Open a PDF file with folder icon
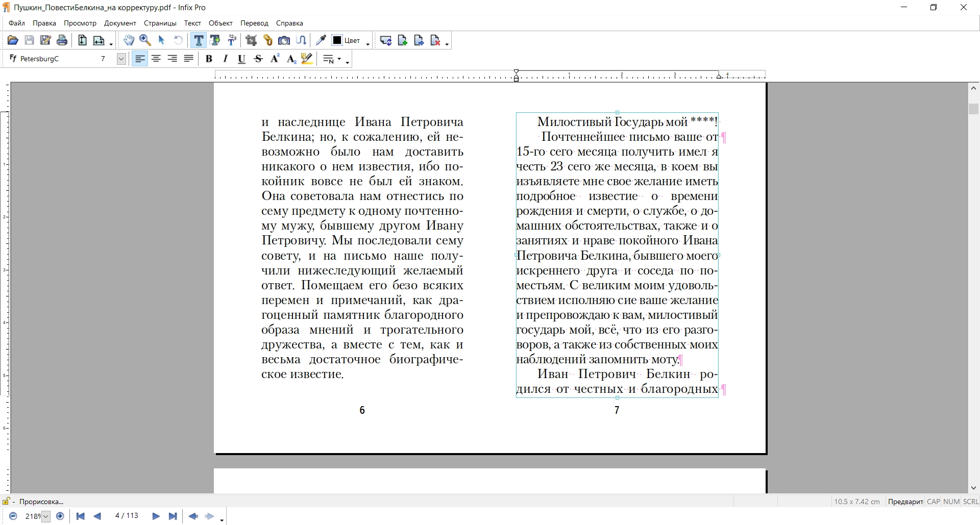 pos(13,40)
